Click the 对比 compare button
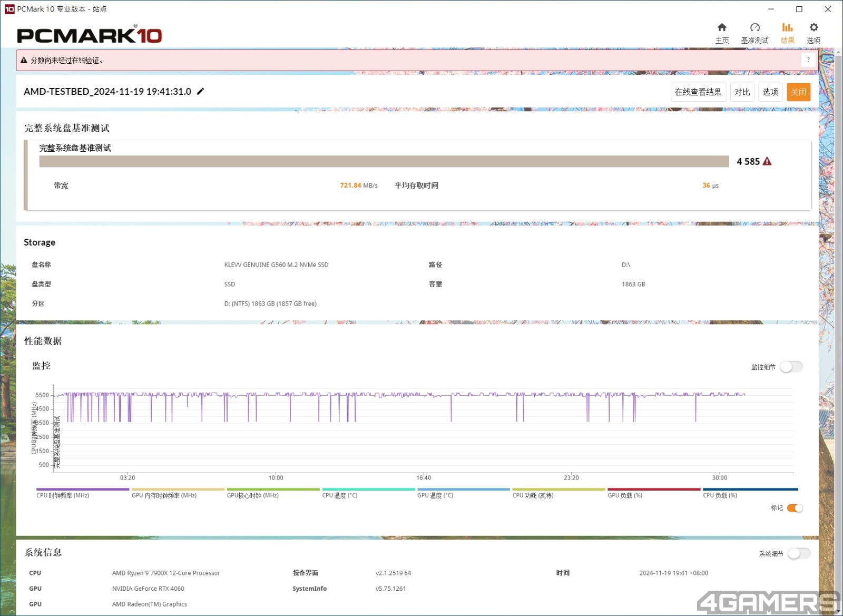Screen dimensions: 843x616 tap(742, 92)
